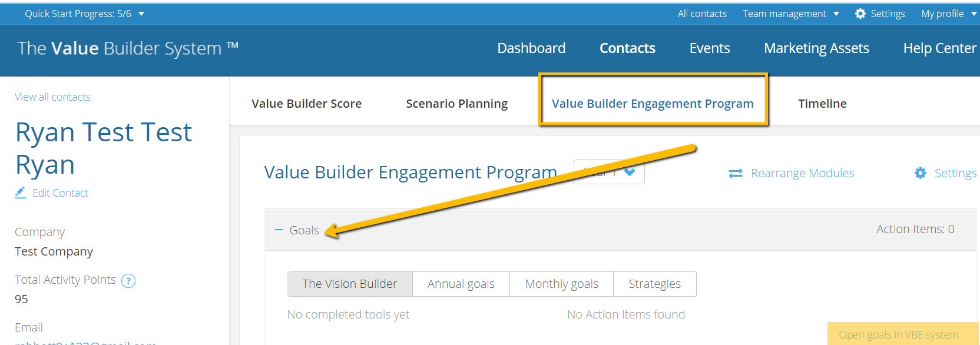Select the Strategies toggle button
This screenshot has width=980, height=345.
655,284
